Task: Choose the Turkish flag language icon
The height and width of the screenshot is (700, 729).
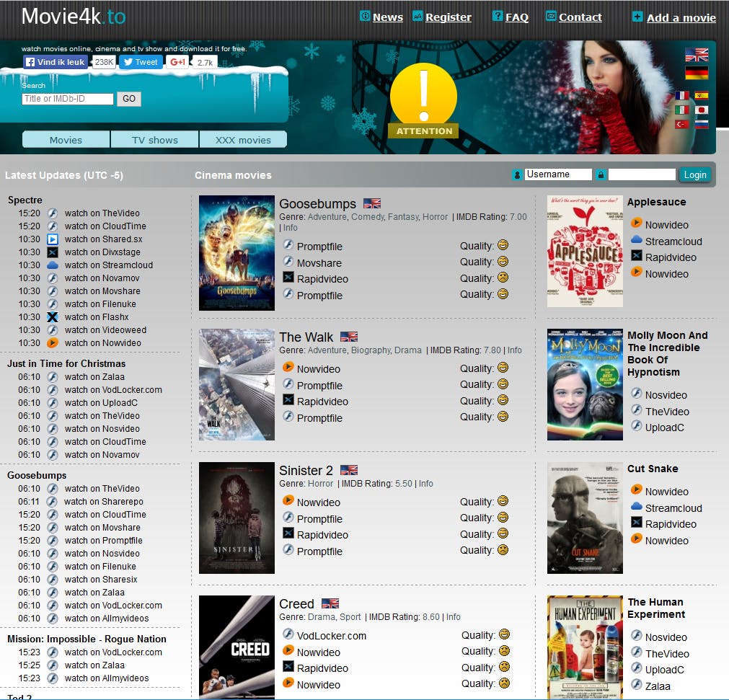Action: pos(682,125)
